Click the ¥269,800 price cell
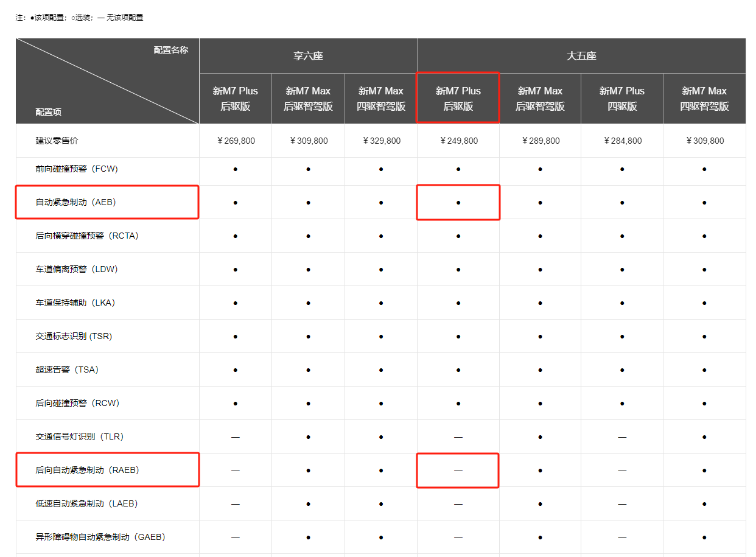This screenshot has width=756, height=557. (236, 141)
